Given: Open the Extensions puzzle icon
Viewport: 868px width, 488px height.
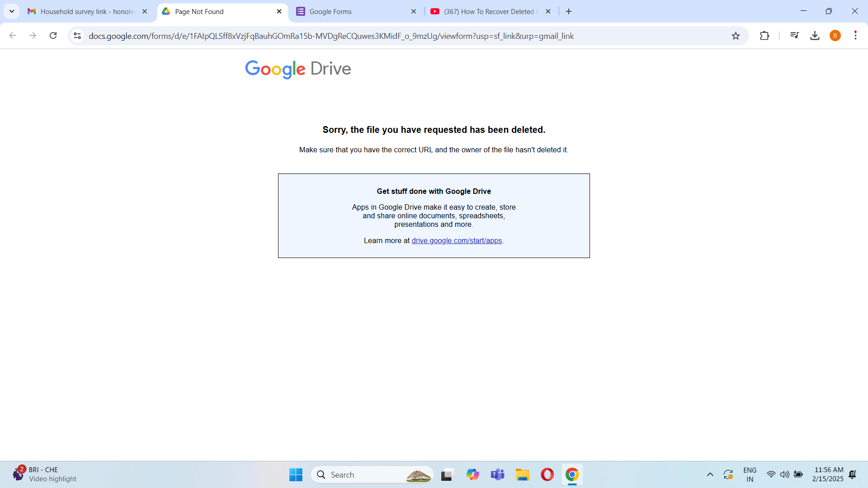Looking at the screenshot, I should 764,36.
